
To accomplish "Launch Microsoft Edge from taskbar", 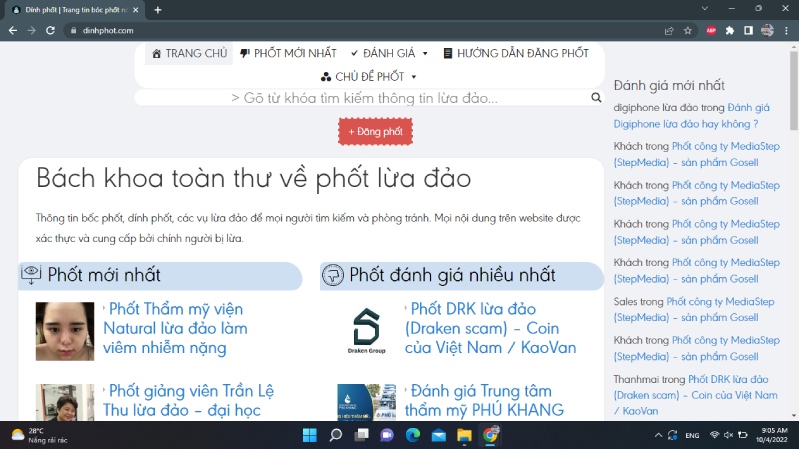I will point(413,435).
